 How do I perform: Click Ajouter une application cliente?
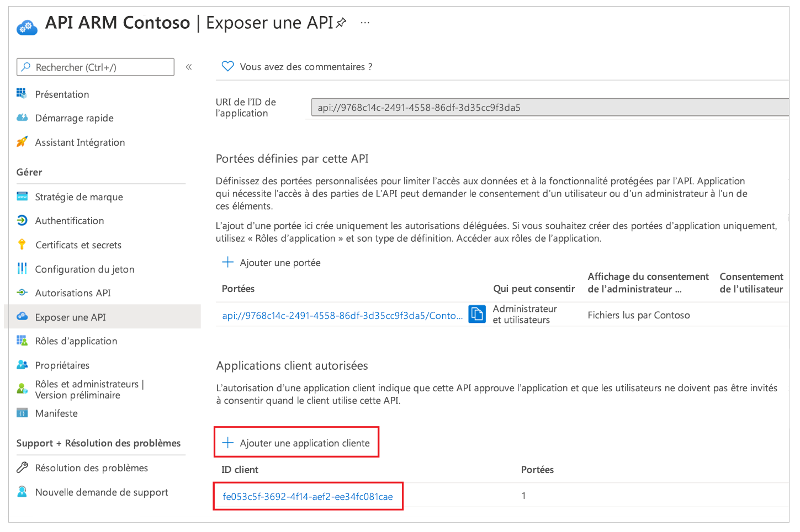[x=296, y=442]
